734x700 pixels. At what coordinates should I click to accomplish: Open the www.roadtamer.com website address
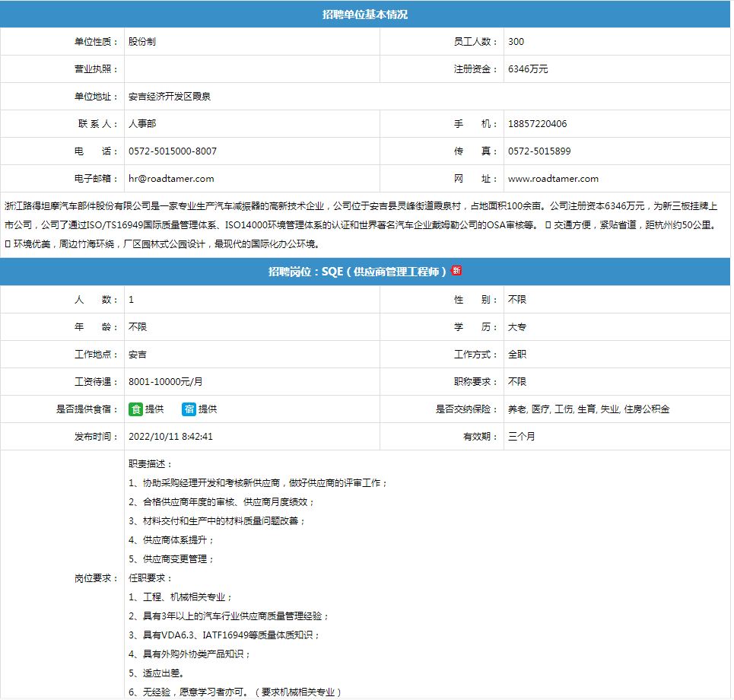click(x=553, y=178)
